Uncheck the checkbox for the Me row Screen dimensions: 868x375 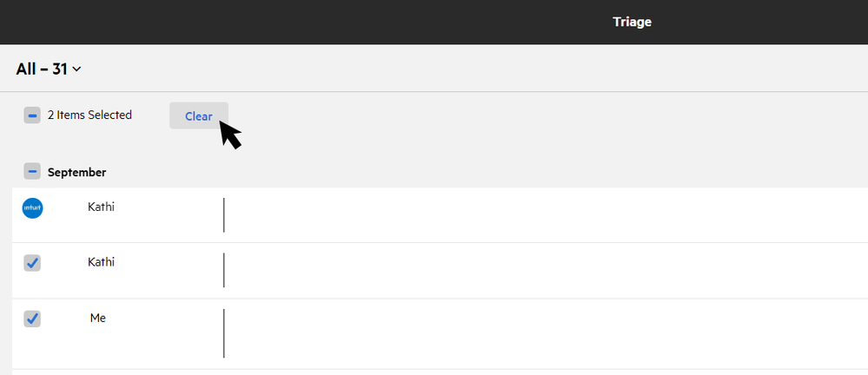[x=32, y=319]
